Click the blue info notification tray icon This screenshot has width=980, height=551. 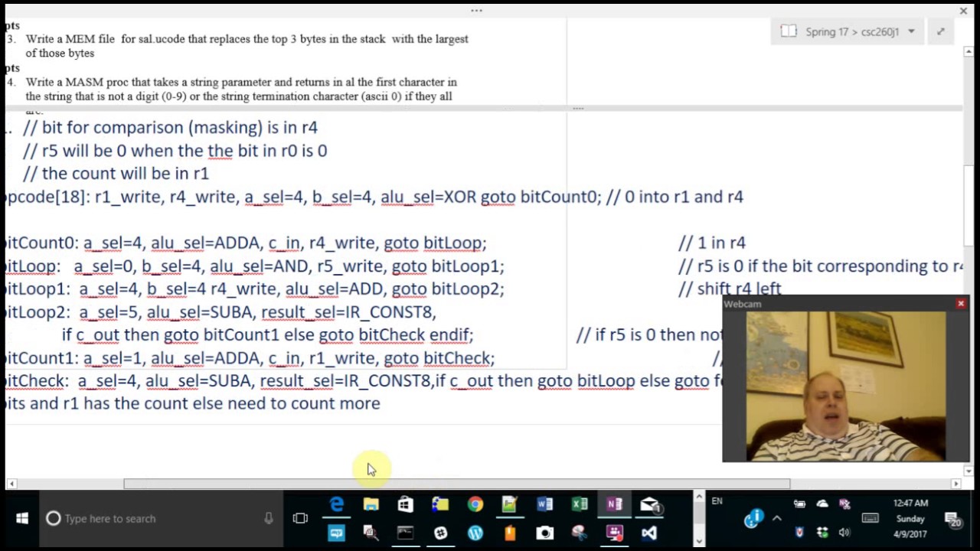point(753,520)
